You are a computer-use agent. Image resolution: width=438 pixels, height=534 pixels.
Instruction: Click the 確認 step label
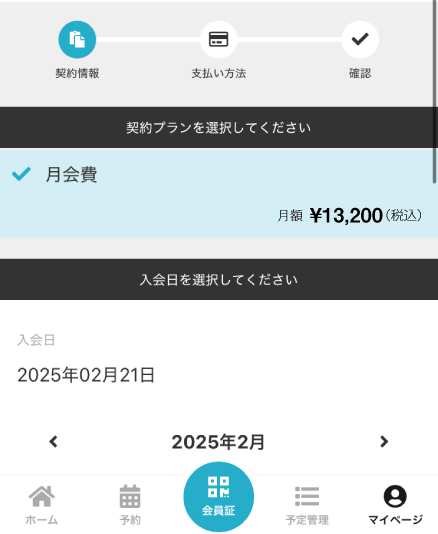360,73
